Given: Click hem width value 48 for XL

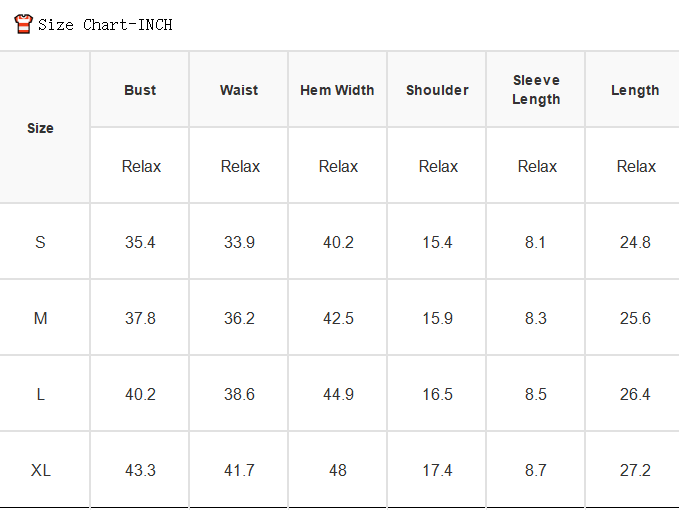Looking at the screenshot, I should [x=338, y=470].
